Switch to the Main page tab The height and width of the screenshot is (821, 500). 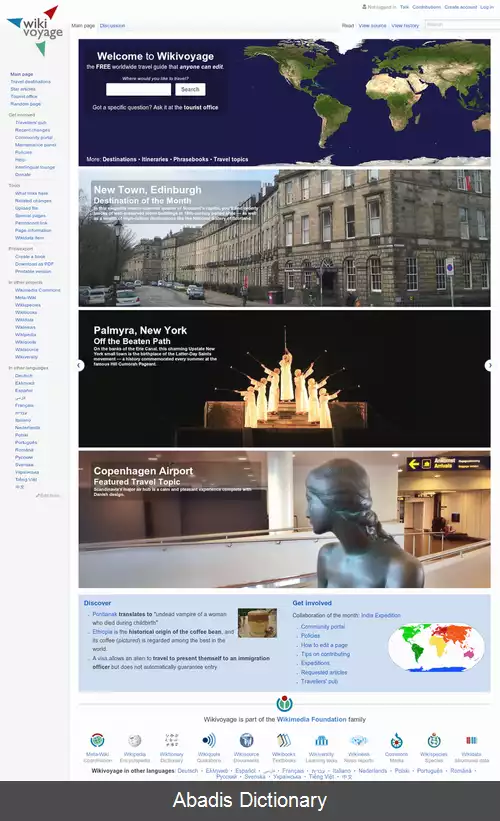(x=83, y=25)
